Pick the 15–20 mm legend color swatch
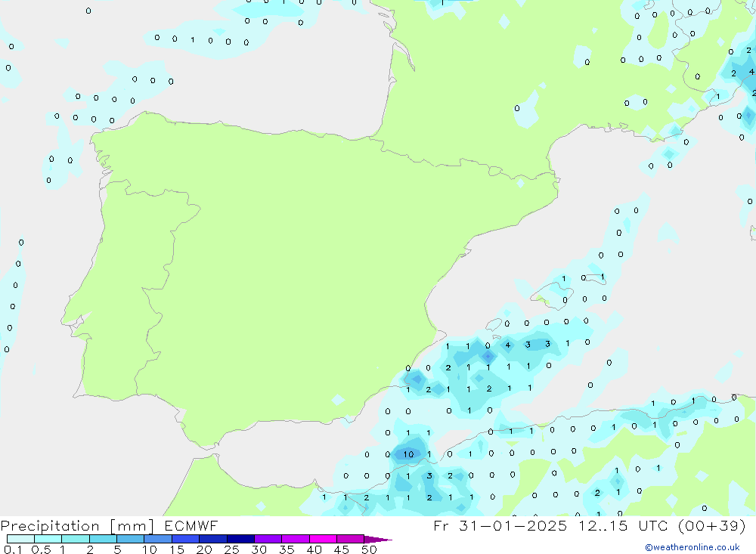 pos(185,539)
